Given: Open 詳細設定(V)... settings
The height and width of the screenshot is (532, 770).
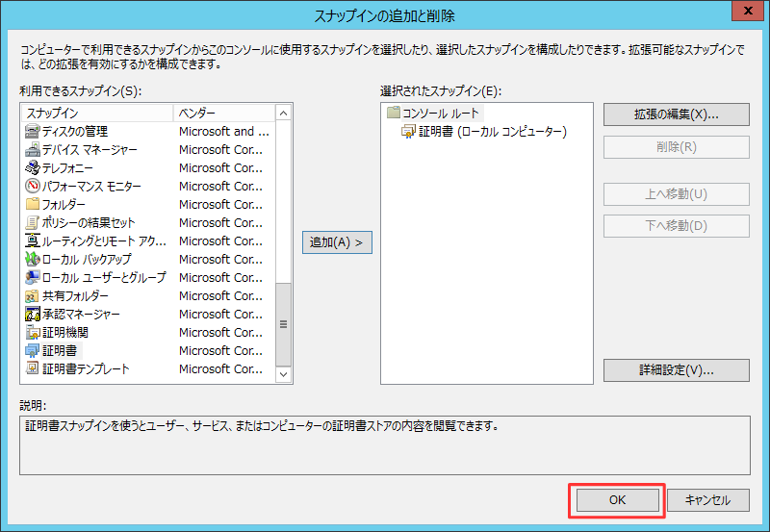Looking at the screenshot, I should pyautogui.click(x=677, y=370).
